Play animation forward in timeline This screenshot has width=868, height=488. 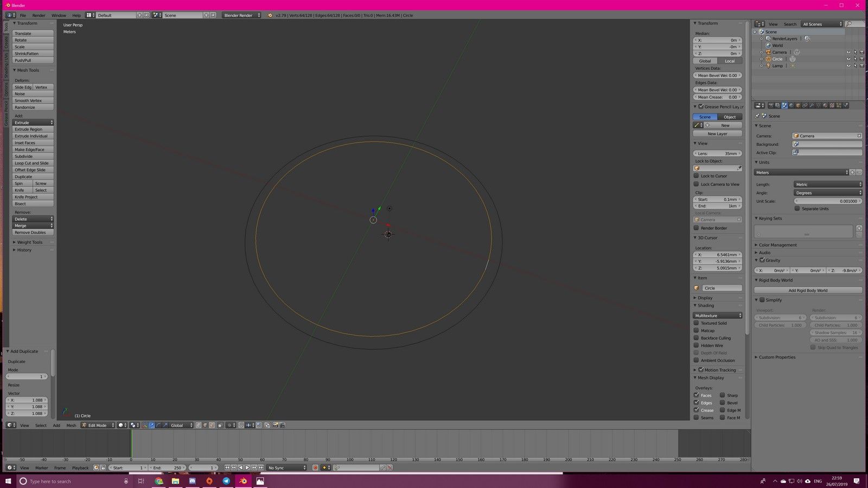pos(247,467)
